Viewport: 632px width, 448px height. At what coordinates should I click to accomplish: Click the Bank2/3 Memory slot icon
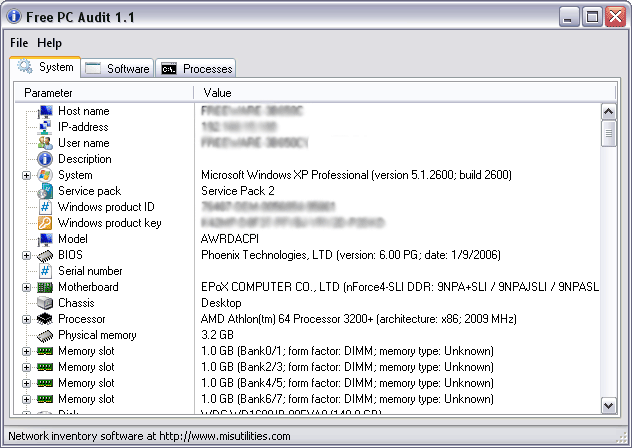point(45,367)
